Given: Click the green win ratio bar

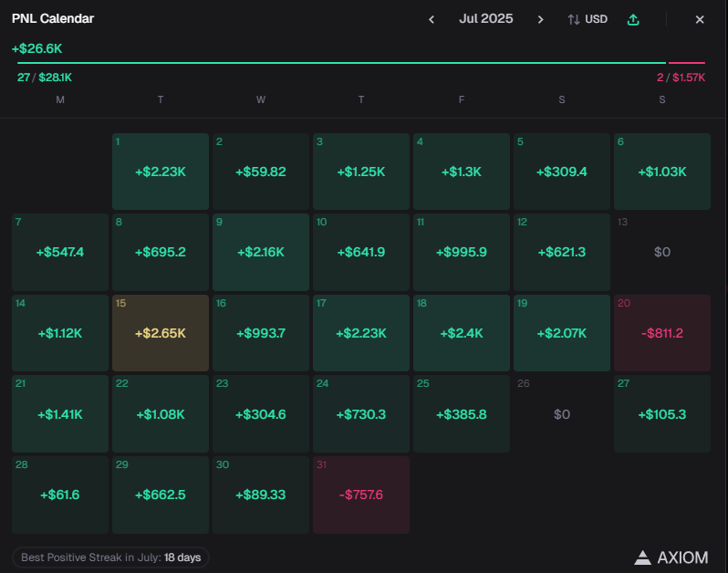Looking at the screenshot, I should [x=342, y=63].
